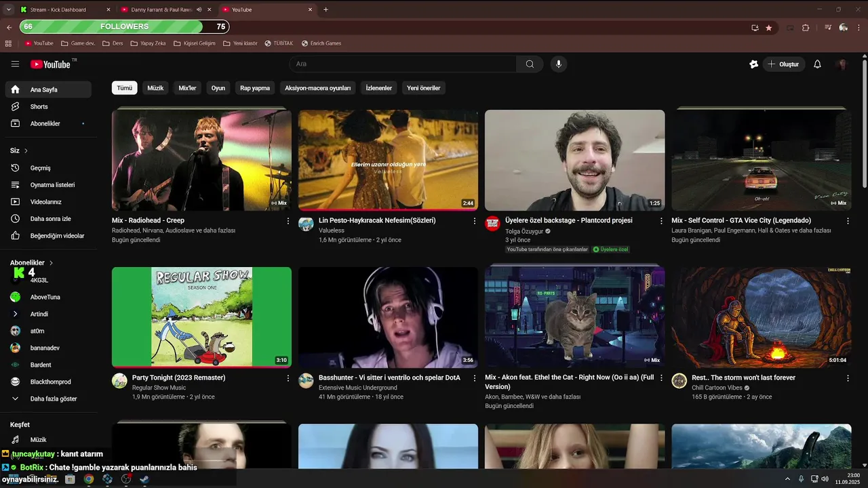Open Enrich Games bookmark

coord(321,43)
